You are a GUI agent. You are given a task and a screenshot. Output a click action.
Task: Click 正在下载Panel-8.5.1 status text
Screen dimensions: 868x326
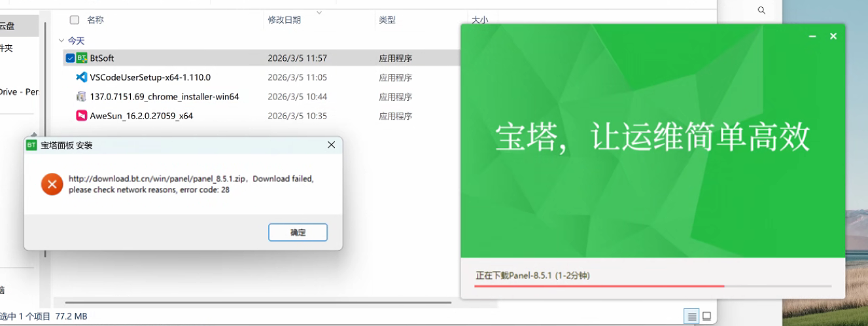click(x=533, y=276)
